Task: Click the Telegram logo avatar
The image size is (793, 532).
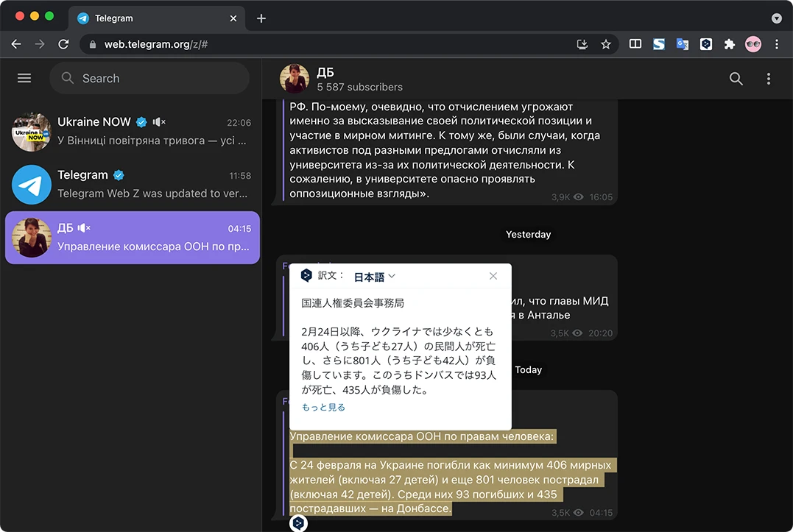Action: tap(32, 185)
